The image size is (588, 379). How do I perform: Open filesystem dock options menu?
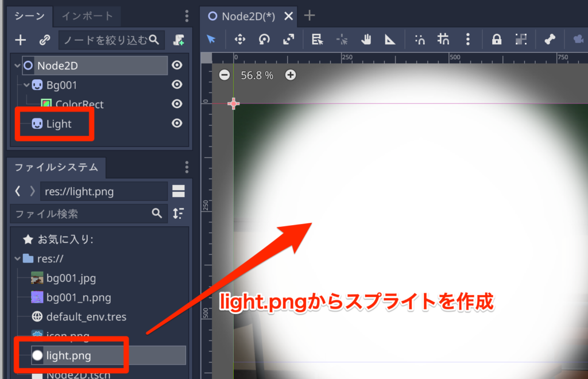coord(187,167)
